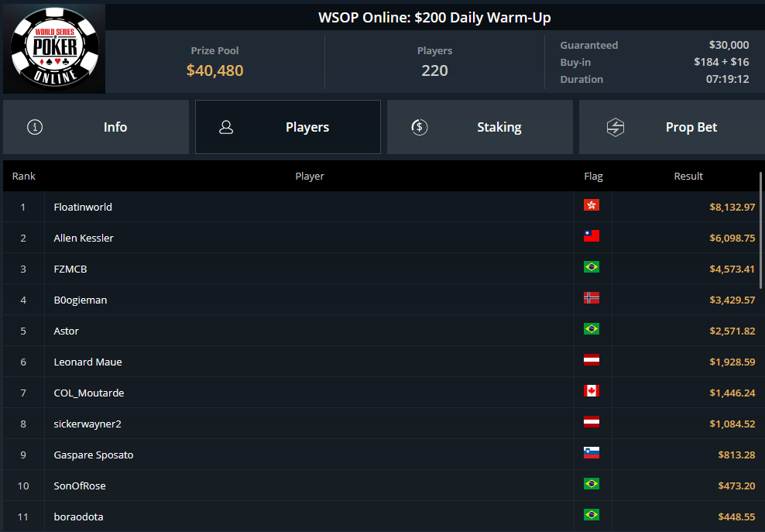Click the $4,573.41 result
The width and height of the screenshot is (765, 532).
[732, 269]
